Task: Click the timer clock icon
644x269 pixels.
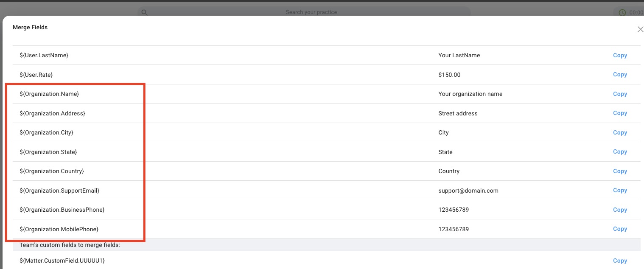Action: point(622,12)
